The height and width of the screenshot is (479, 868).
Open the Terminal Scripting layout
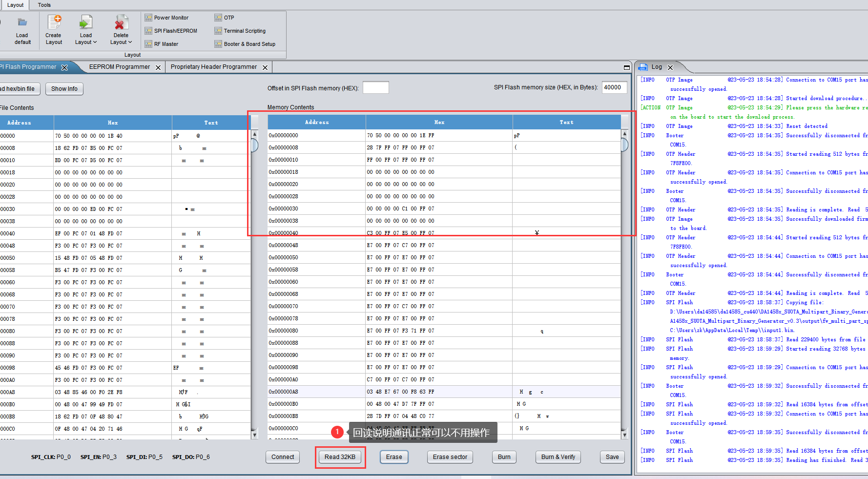240,31
